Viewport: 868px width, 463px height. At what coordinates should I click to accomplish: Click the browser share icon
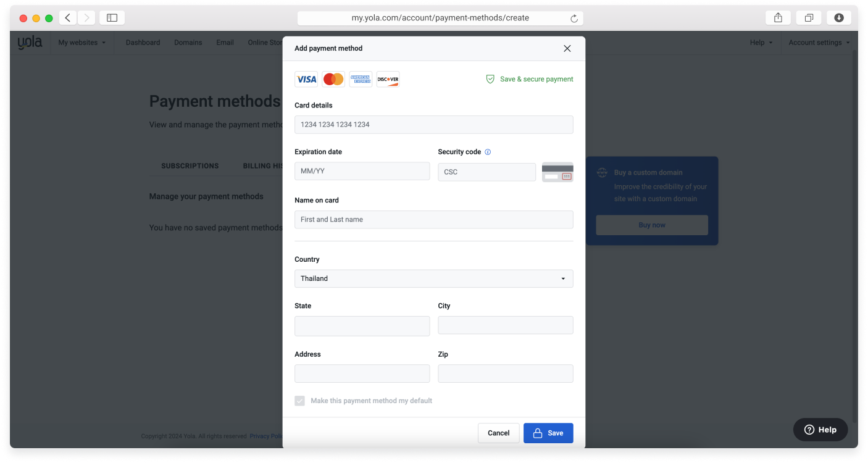coord(777,18)
